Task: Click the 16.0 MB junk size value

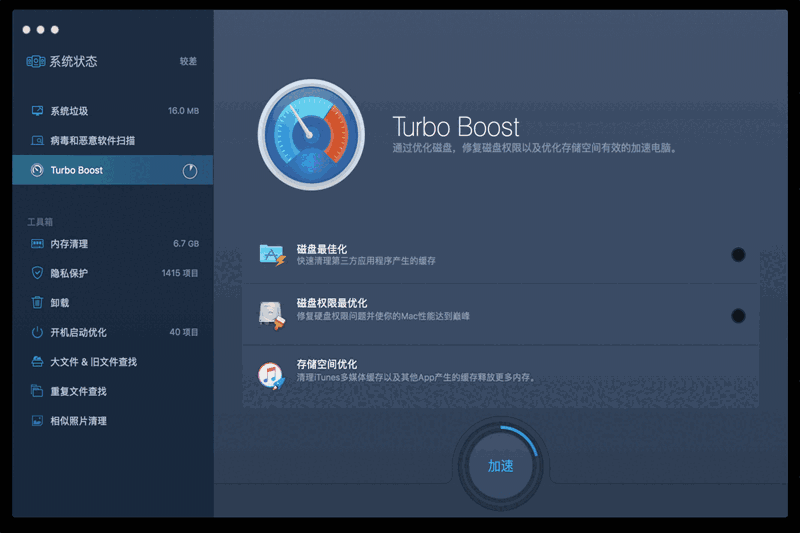Action: [x=183, y=111]
